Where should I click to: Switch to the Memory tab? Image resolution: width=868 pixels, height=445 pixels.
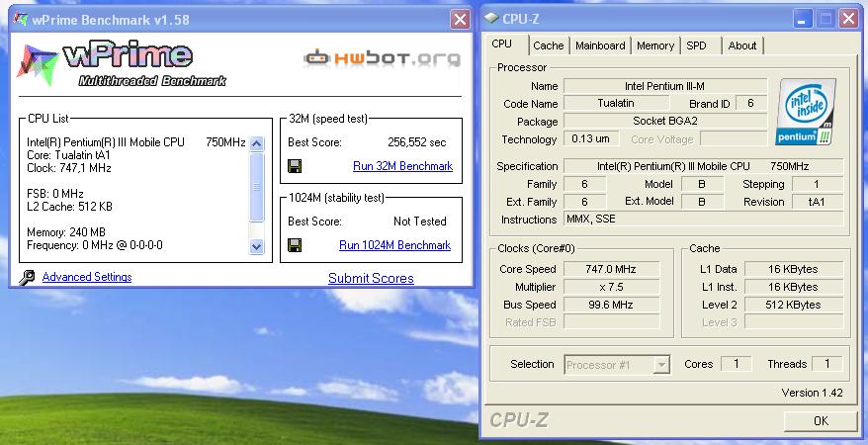(654, 45)
